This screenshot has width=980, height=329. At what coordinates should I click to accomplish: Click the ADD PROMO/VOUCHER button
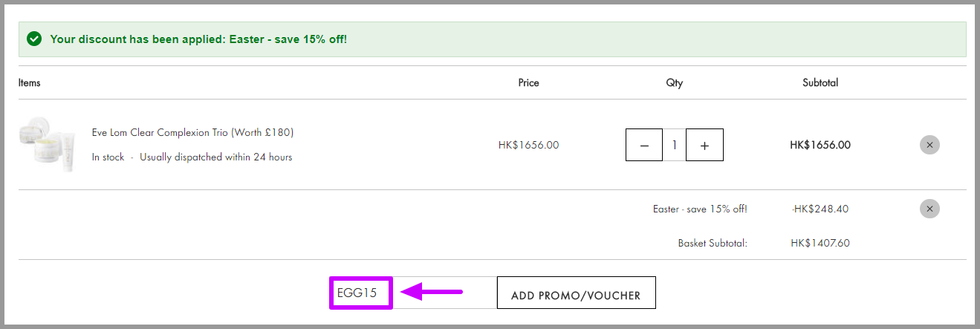coord(576,293)
